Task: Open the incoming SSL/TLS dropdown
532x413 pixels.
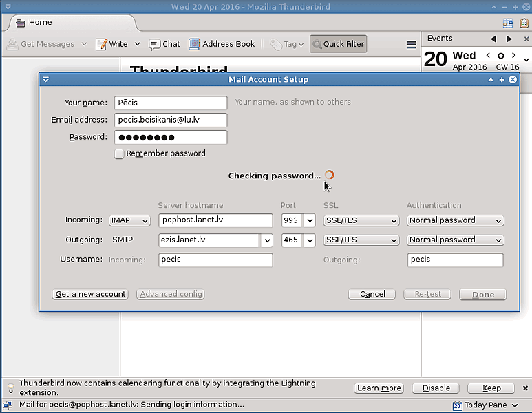Action: point(361,220)
